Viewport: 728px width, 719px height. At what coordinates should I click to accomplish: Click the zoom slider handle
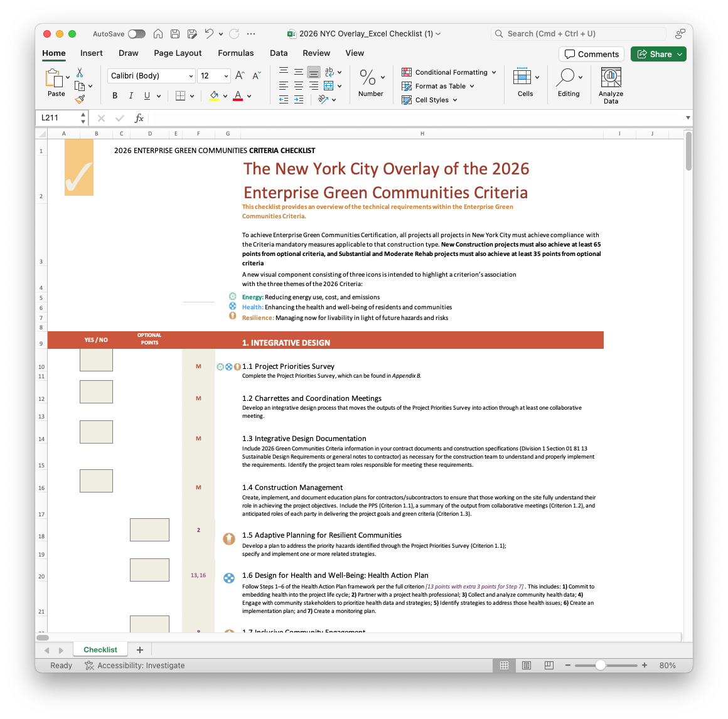pos(601,665)
